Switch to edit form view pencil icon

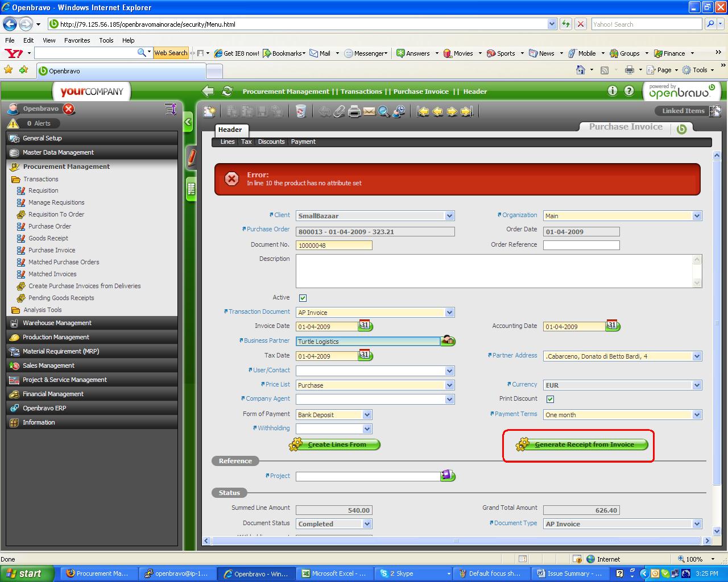[191, 157]
